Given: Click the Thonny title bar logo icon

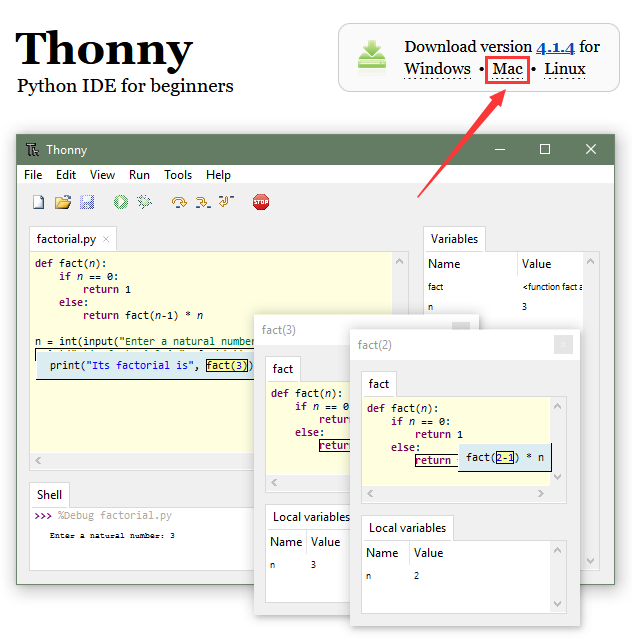Looking at the screenshot, I should tap(32, 150).
